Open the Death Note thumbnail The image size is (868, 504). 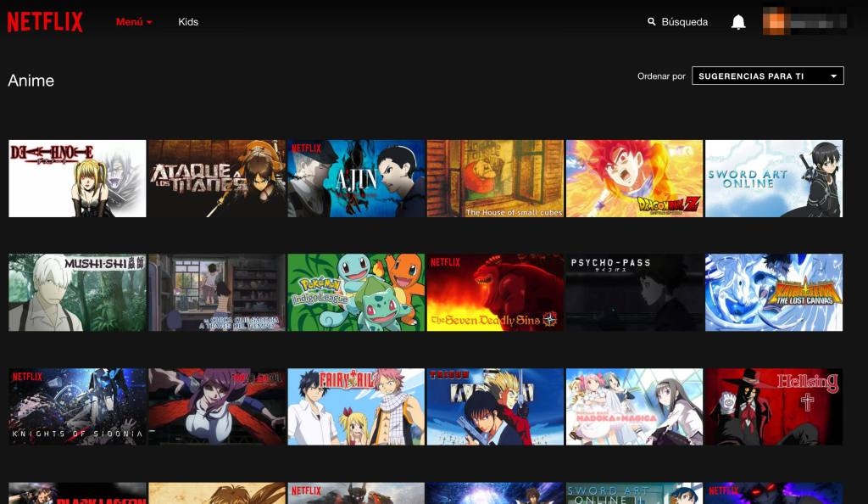[x=77, y=179]
